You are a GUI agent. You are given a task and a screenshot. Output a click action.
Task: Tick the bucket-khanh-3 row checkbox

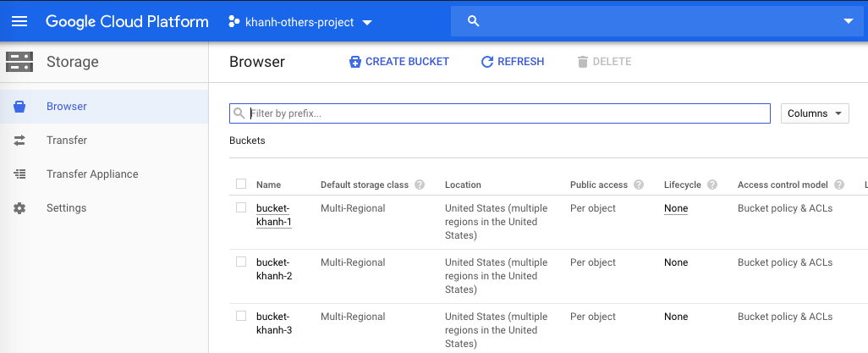click(x=241, y=317)
